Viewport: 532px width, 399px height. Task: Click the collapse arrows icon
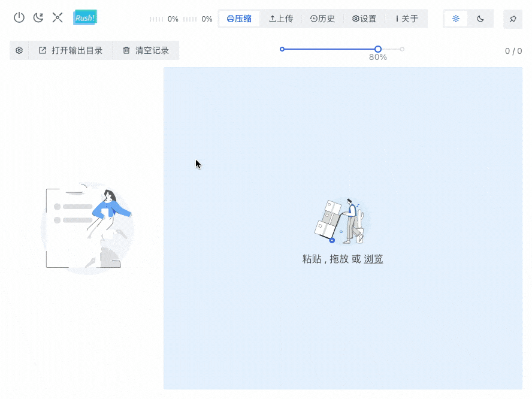tap(58, 17)
